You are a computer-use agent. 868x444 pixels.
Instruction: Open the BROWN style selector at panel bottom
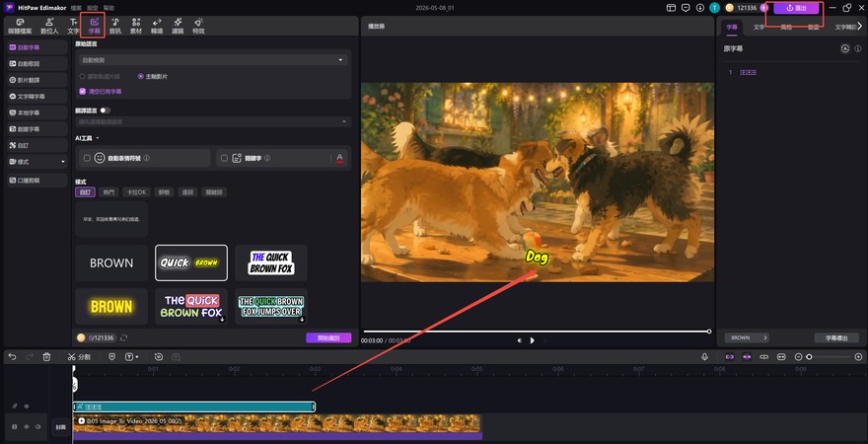click(x=747, y=337)
